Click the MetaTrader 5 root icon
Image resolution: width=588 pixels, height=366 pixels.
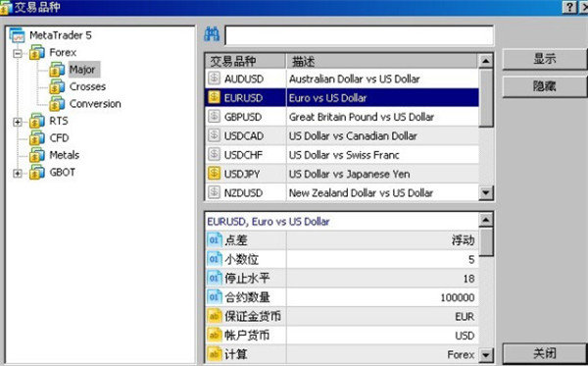pyautogui.click(x=18, y=35)
